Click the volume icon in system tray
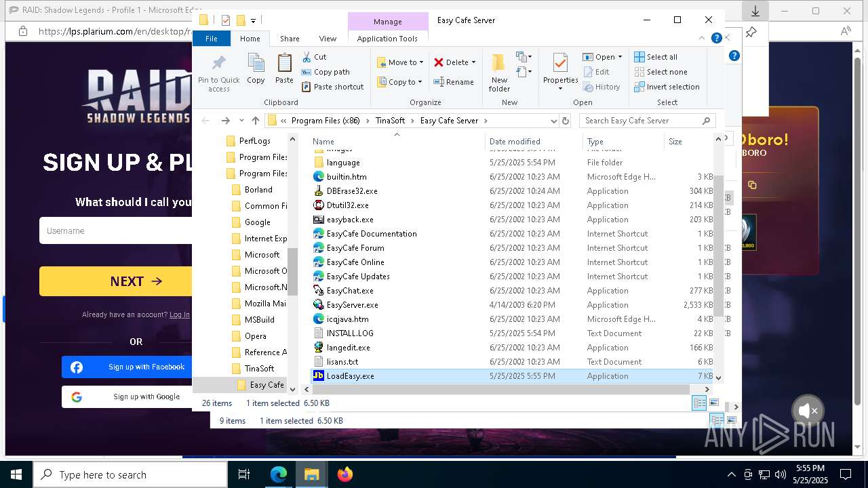Image resolution: width=868 pixels, height=488 pixels. tap(781, 474)
